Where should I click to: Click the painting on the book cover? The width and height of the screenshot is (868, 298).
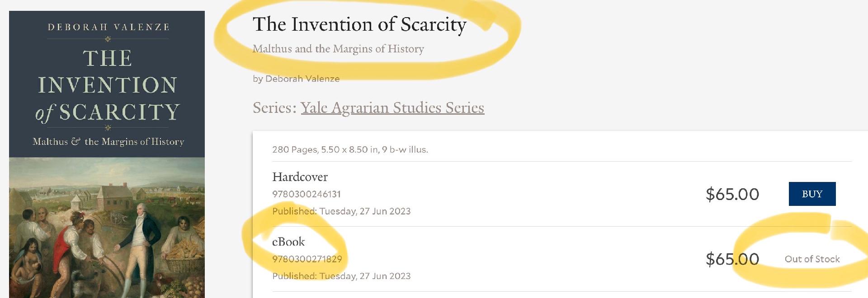point(107,230)
